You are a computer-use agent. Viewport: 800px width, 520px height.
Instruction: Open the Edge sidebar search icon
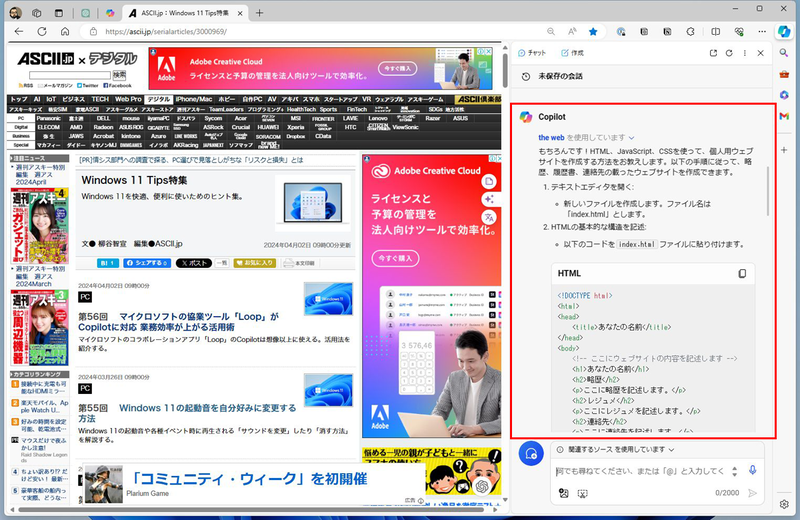(x=785, y=52)
